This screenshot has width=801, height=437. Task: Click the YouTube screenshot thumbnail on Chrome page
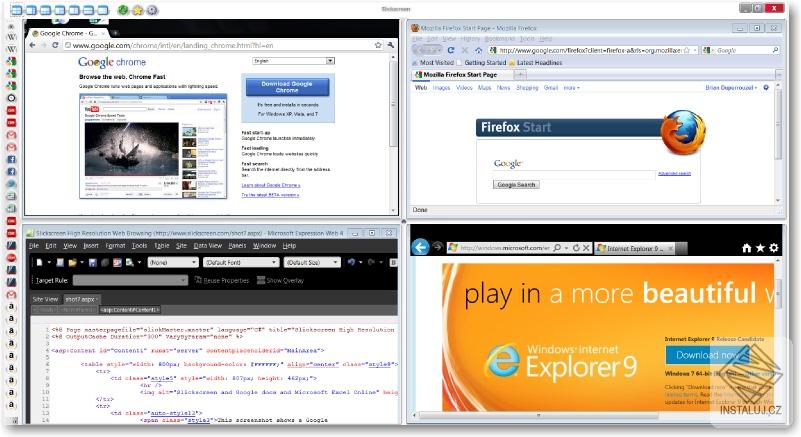tap(153, 146)
